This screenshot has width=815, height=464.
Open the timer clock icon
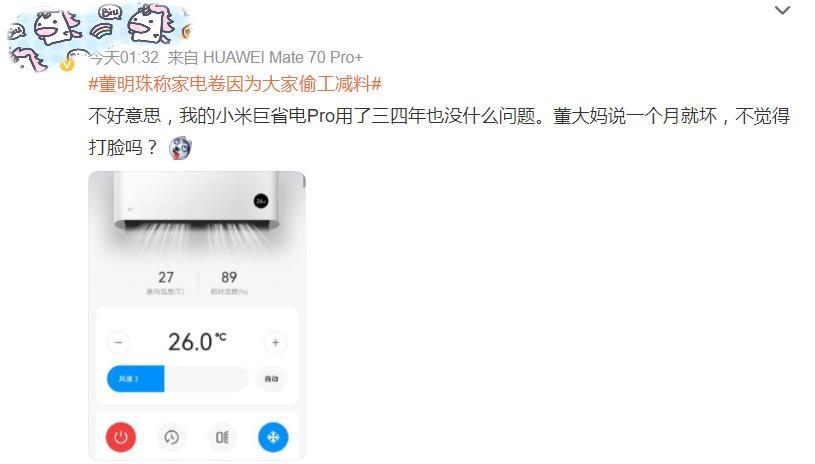(x=172, y=438)
